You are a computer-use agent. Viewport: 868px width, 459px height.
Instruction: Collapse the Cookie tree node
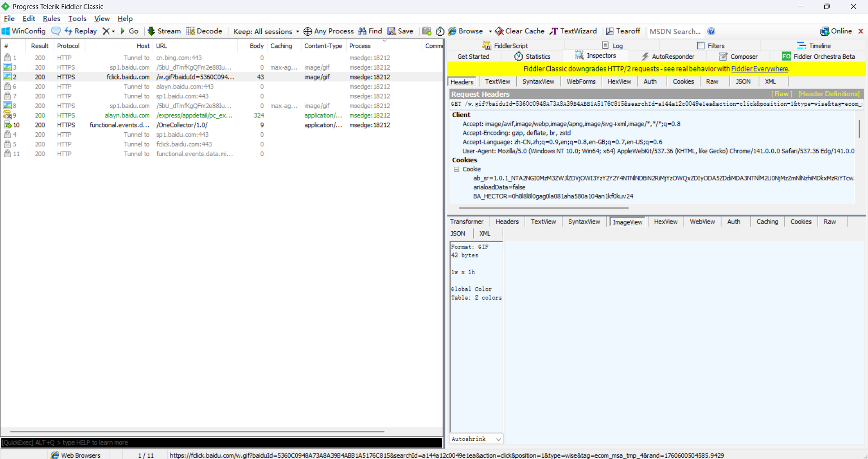click(457, 169)
